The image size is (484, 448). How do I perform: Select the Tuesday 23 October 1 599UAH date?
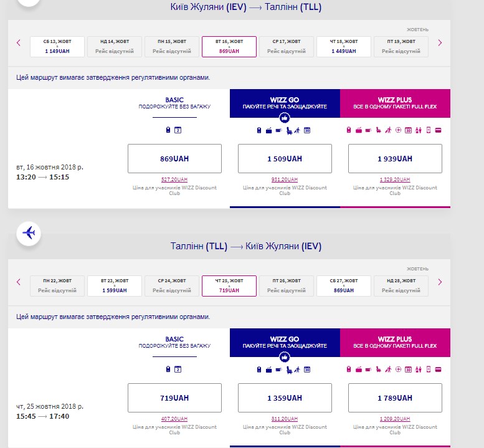(115, 286)
